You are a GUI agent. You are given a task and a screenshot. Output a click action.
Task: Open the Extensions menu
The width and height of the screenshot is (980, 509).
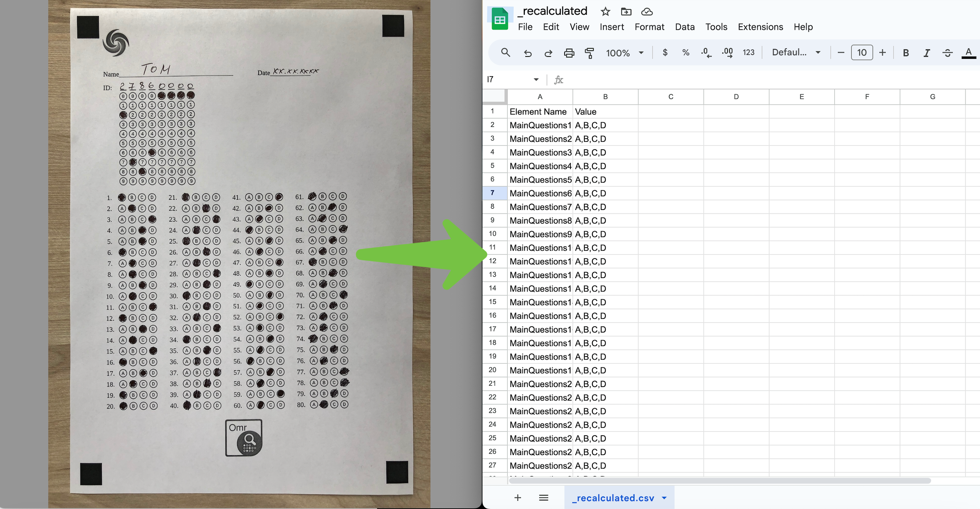coord(761,27)
